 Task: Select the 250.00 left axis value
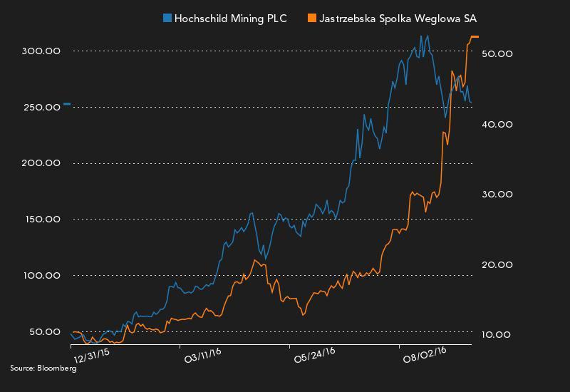point(41,107)
